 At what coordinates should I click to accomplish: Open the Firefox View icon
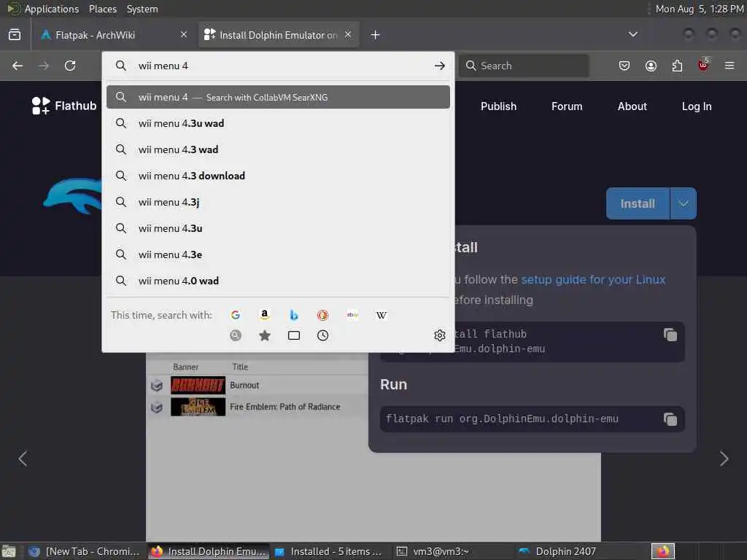(x=15, y=35)
